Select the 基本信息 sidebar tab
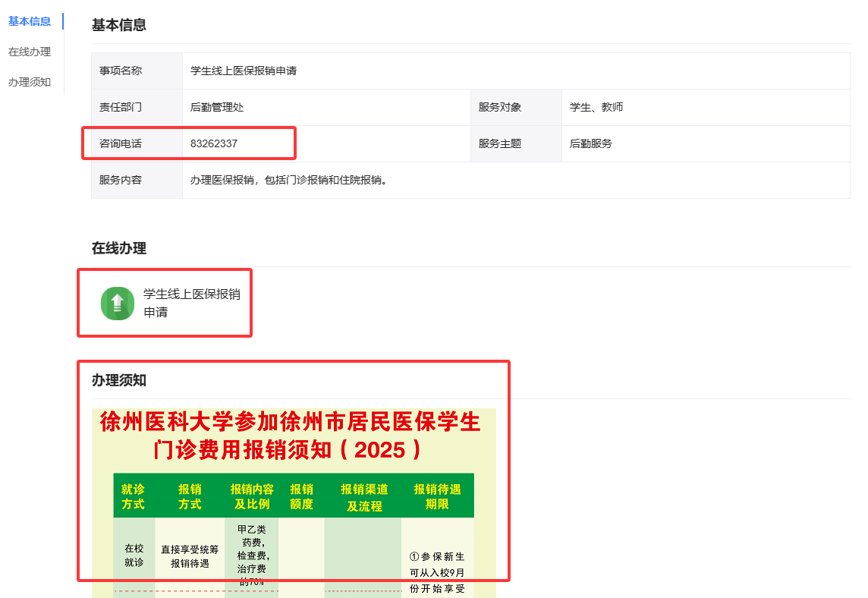This screenshot has width=868, height=598. point(30,21)
